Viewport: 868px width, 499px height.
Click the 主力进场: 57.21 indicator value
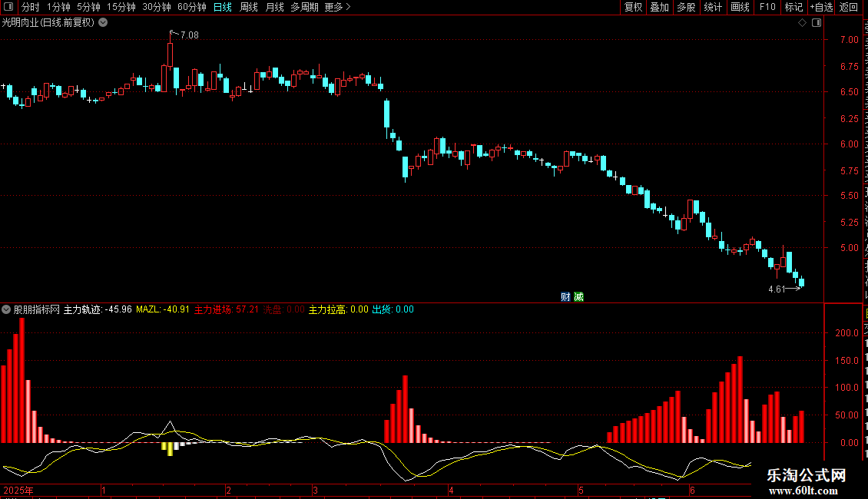tap(227, 309)
